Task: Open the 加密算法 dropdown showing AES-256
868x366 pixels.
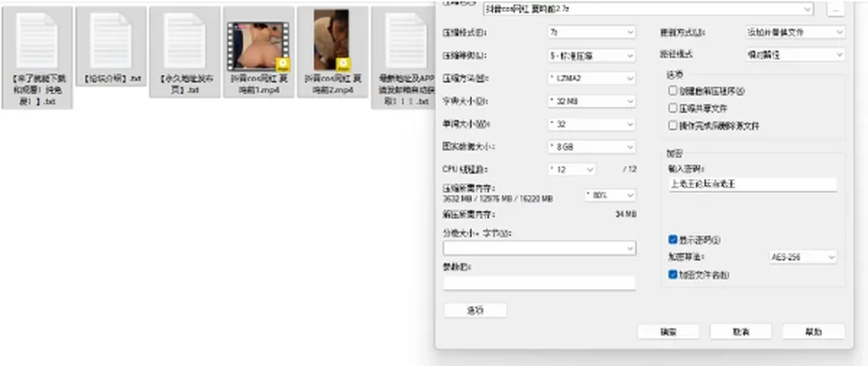Action: coord(803,258)
